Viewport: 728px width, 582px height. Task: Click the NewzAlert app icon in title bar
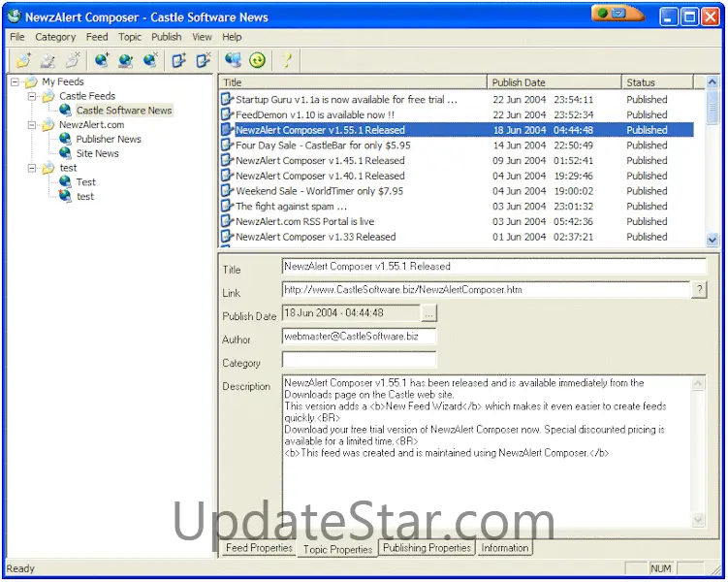pos(15,16)
